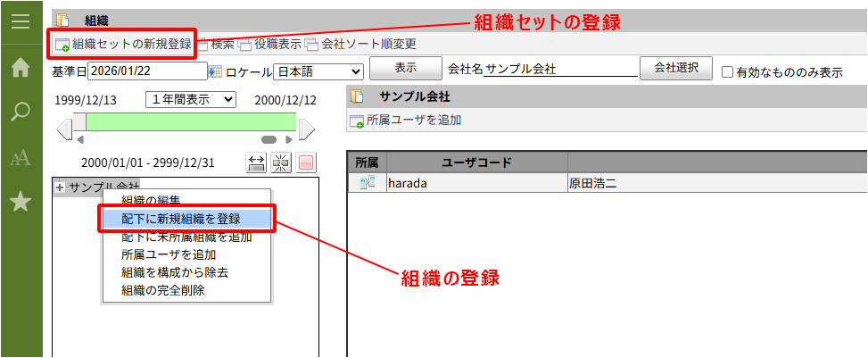Open the hamburger menu in the sidebar
The image size is (868, 358).
click(21, 21)
